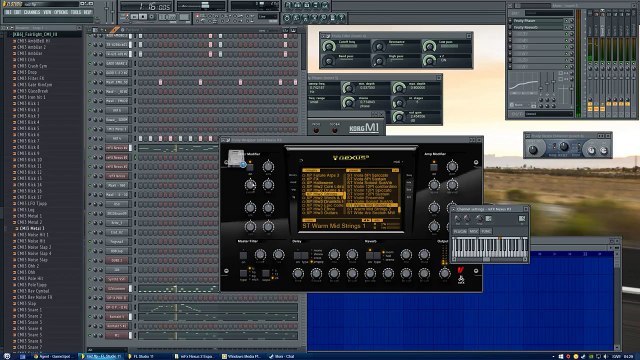Click the Nexus Output volume knob
The image size is (640, 360).
click(x=444, y=273)
